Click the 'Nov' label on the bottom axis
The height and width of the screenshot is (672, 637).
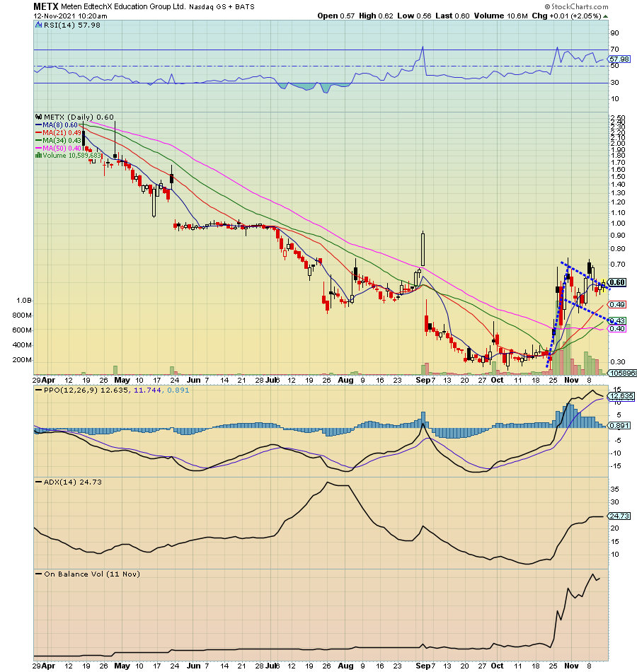pos(571,666)
